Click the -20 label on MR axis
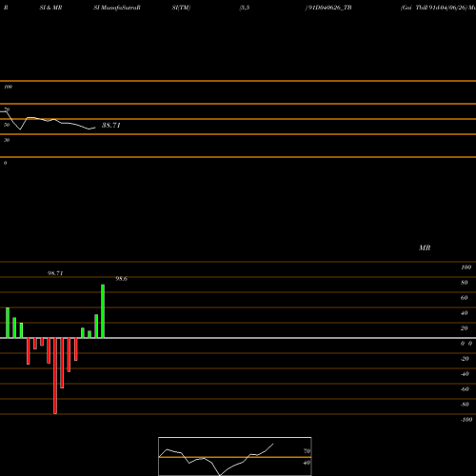The height and width of the screenshot is (476, 476). 465,359
